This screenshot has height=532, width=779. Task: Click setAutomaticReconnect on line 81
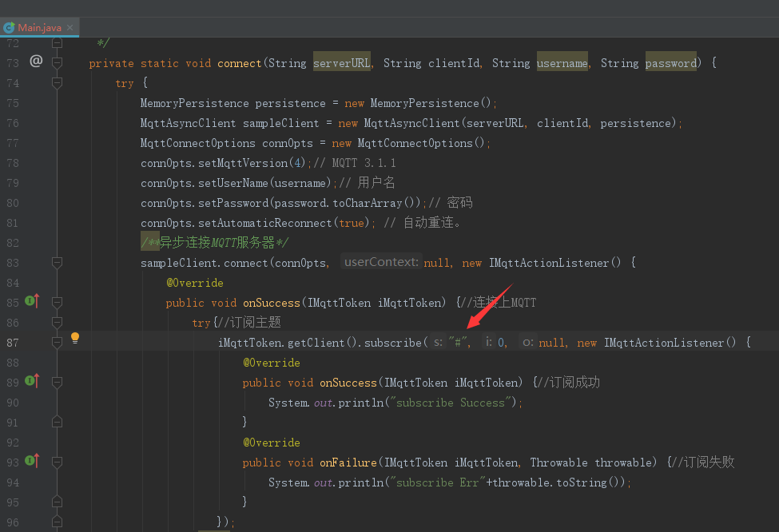pyautogui.click(x=264, y=223)
